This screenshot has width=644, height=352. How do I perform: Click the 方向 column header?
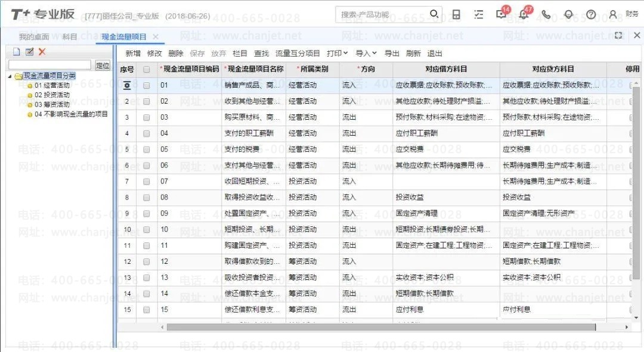[366, 69]
